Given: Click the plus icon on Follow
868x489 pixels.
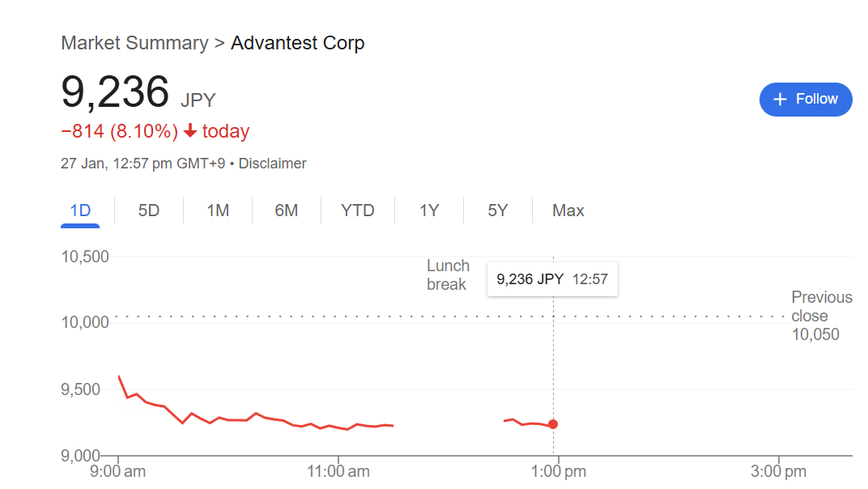Looking at the screenshot, I should pyautogui.click(x=780, y=99).
